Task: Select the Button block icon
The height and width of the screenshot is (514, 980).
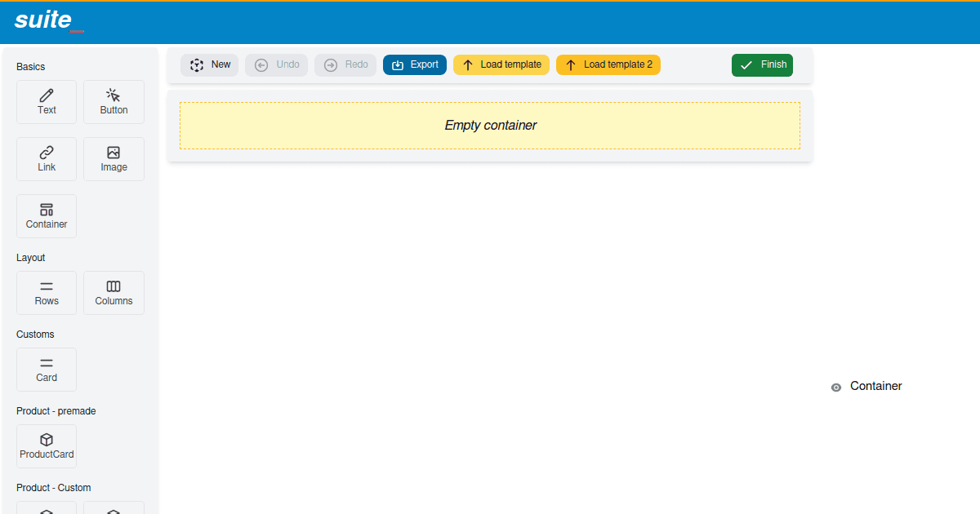Action: (x=114, y=96)
